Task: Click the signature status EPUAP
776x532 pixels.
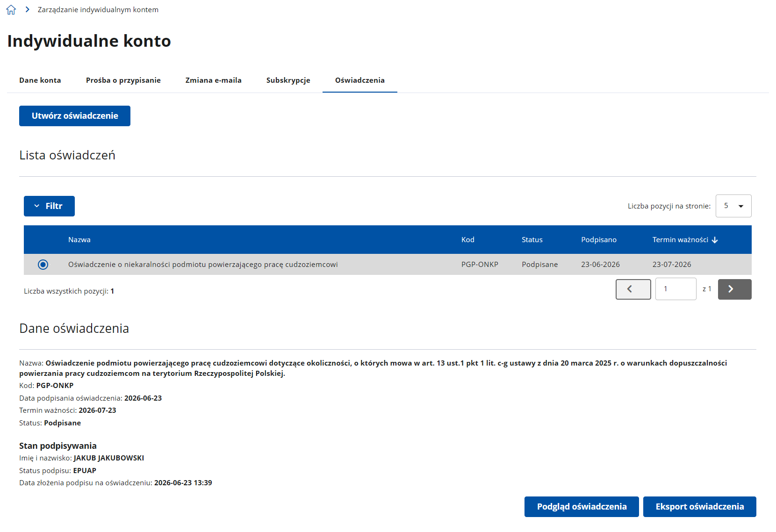Action: [x=85, y=471]
